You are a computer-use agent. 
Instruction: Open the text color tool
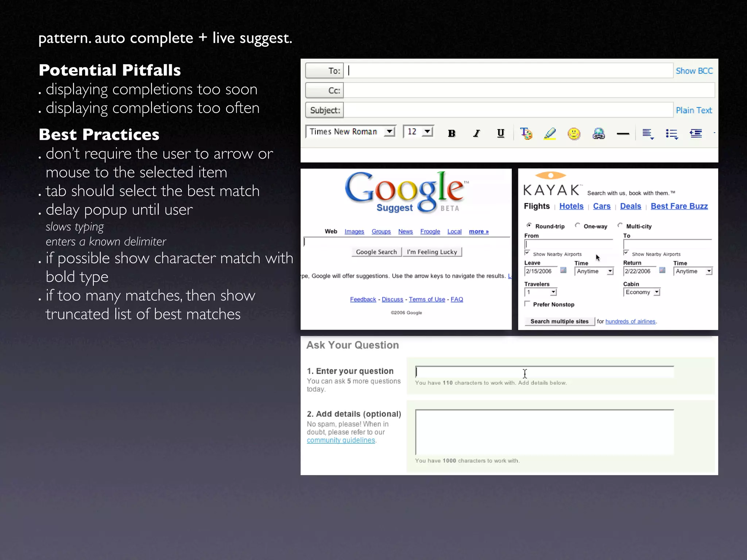click(526, 133)
